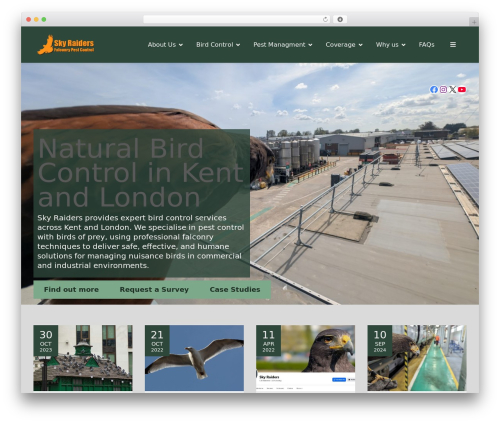Open the 21 Oct 2022 seagull post
500x423 pixels.
[x=194, y=358]
